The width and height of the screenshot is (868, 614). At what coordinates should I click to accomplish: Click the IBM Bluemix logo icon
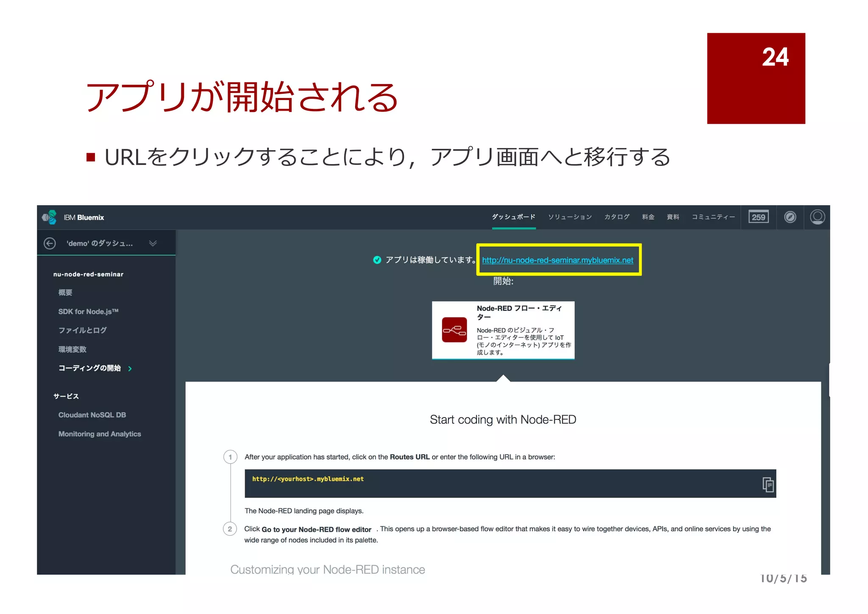point(49,218)
